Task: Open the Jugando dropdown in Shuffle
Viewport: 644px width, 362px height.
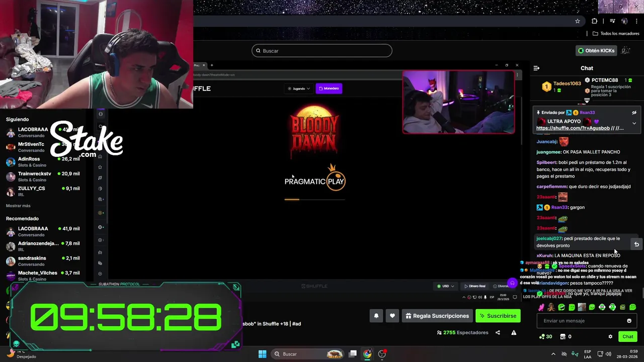Action: (x=299, y=88)
